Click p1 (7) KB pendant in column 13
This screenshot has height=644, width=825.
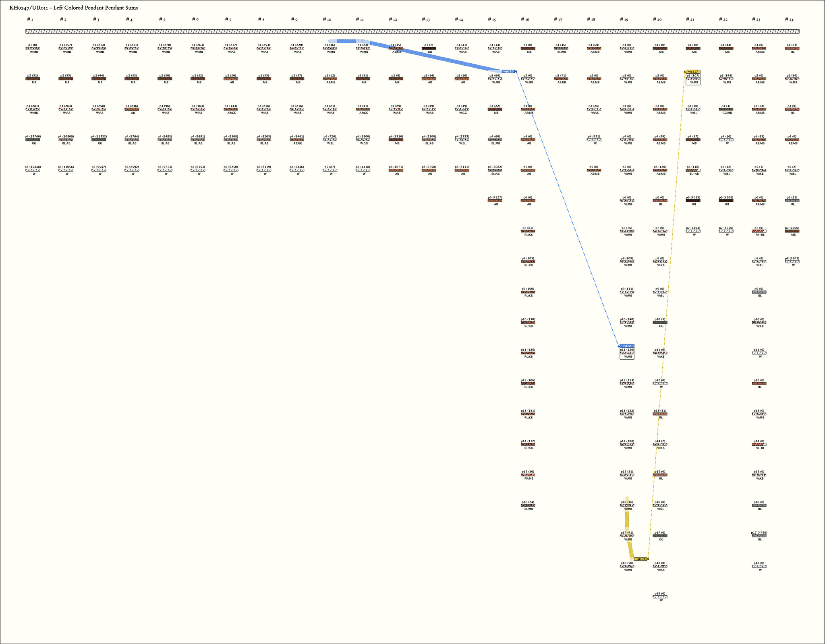pyautogui.click(x=429, y=48)
